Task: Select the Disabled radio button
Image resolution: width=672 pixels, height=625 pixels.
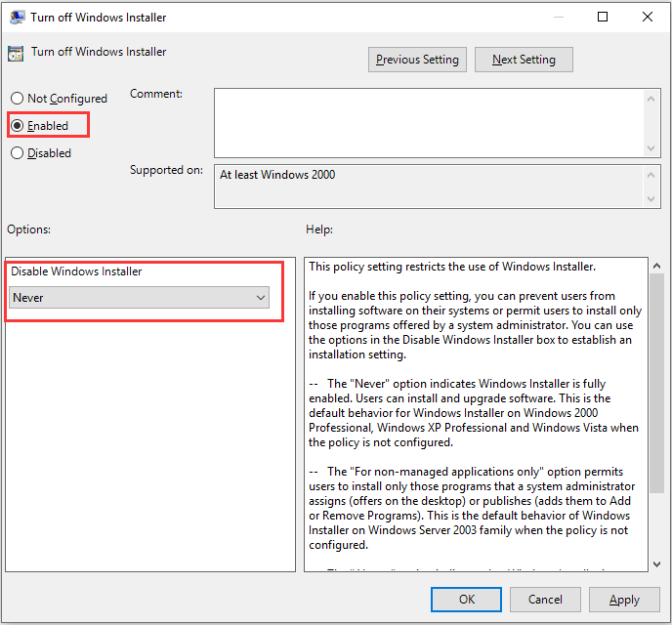Action: pyautogui.click(x=18, y=153)
